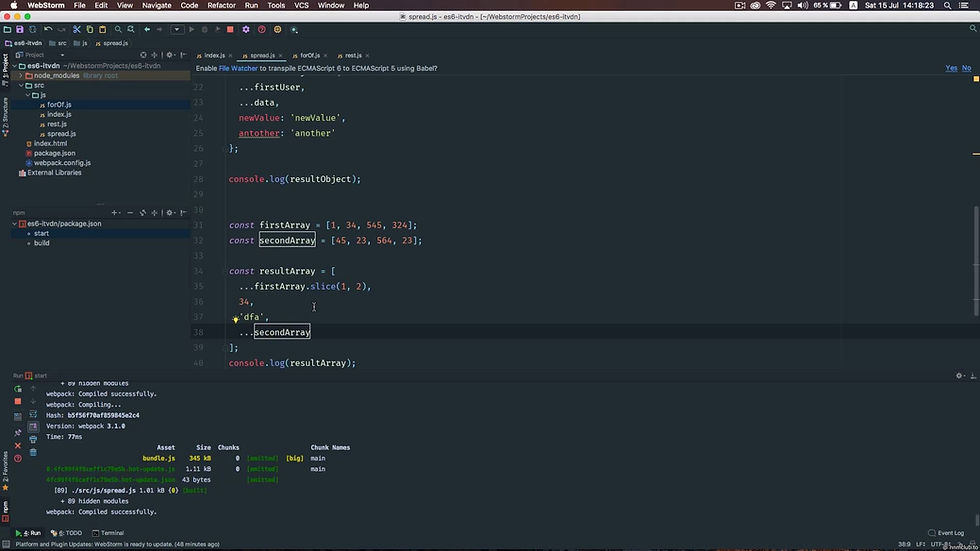Open the Navigate menu in the menu bar

point(156,5)
